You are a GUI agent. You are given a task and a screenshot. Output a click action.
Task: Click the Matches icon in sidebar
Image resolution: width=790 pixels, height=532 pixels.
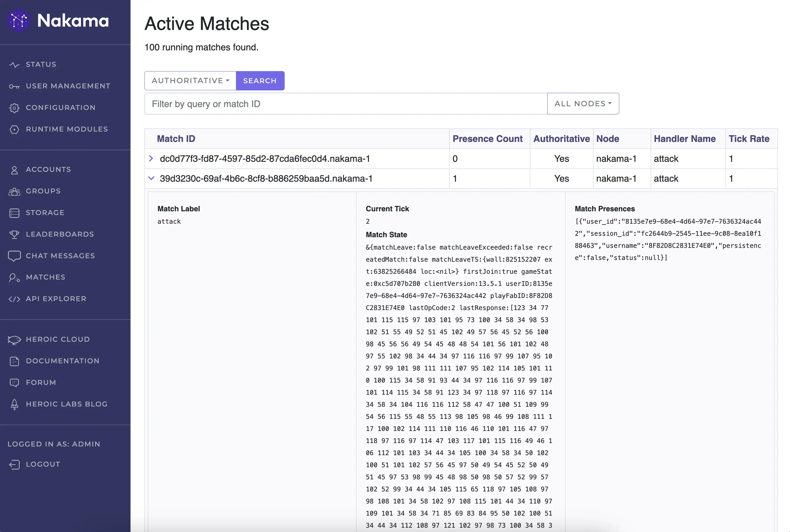(x=14, y=278)
